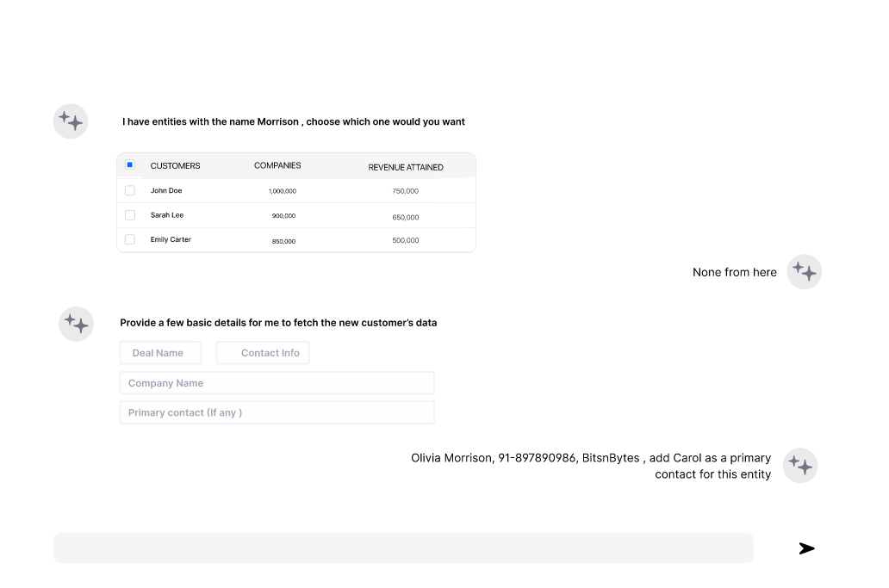Click the Company Name input field
This screenshot has height=588, width=889.
tap(277, 383)
